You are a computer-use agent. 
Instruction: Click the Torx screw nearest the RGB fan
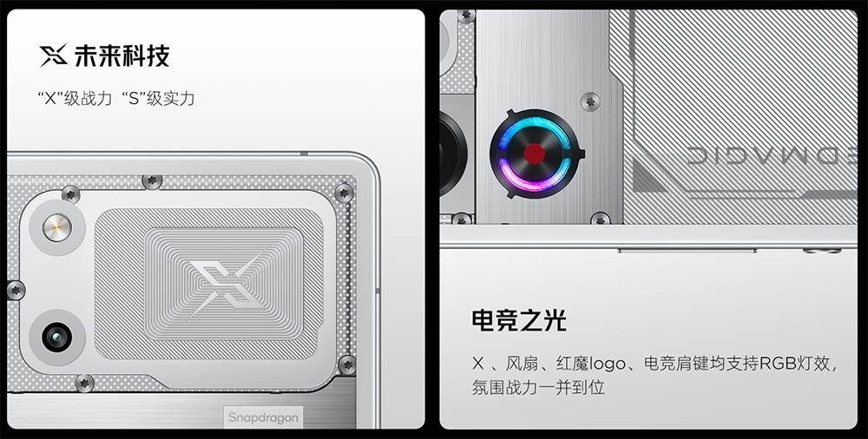click(590, 102)
